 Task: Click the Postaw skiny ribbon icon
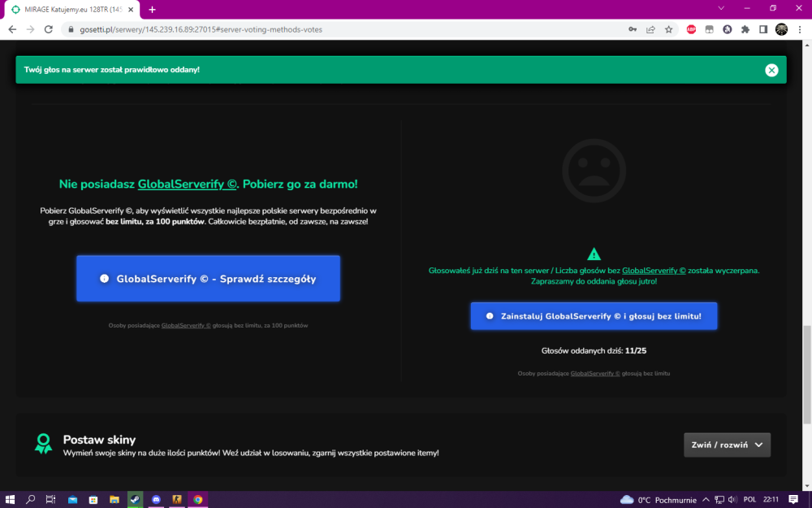tap(44, 445)
